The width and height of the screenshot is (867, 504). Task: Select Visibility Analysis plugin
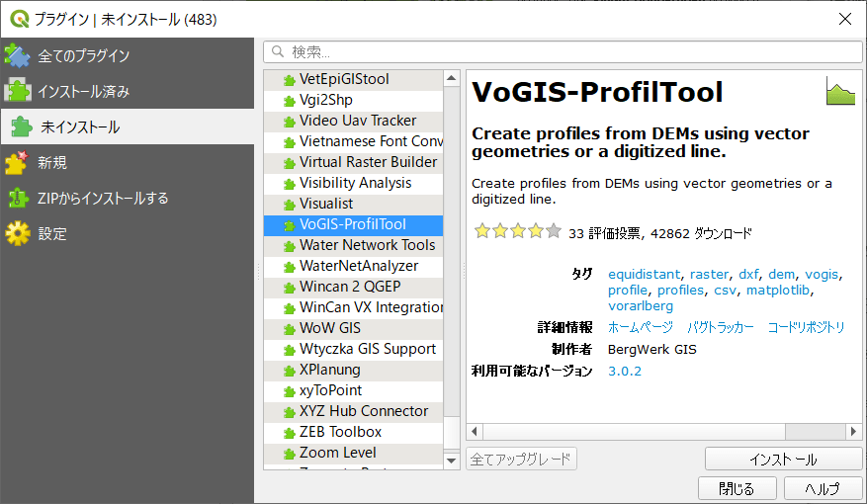(353, 183)
